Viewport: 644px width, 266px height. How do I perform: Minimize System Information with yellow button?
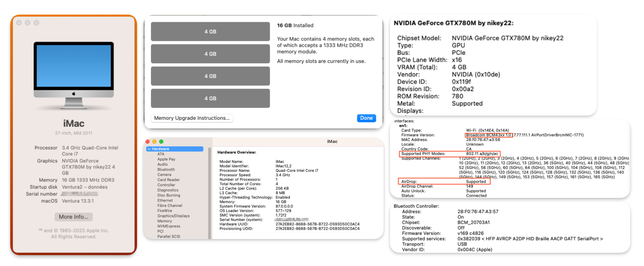click(x=154, y=142)
